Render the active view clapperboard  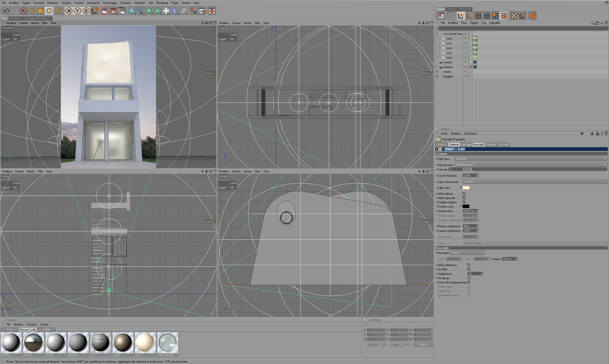tap(105, 11)
